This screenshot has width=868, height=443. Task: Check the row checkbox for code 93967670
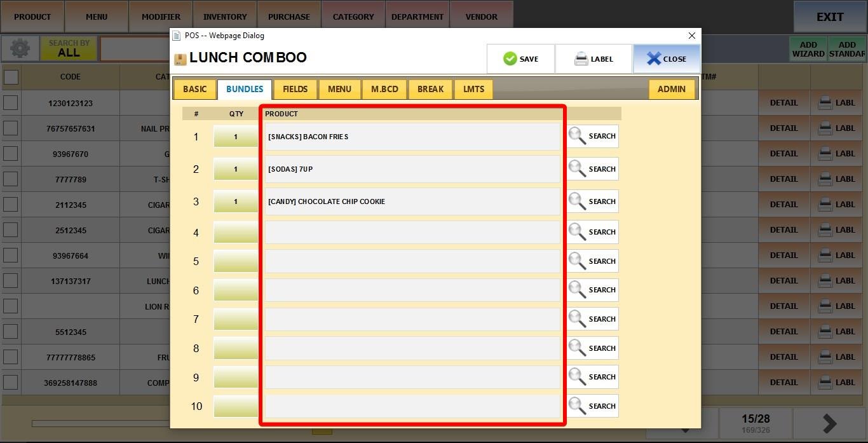[x=11, y=154]
